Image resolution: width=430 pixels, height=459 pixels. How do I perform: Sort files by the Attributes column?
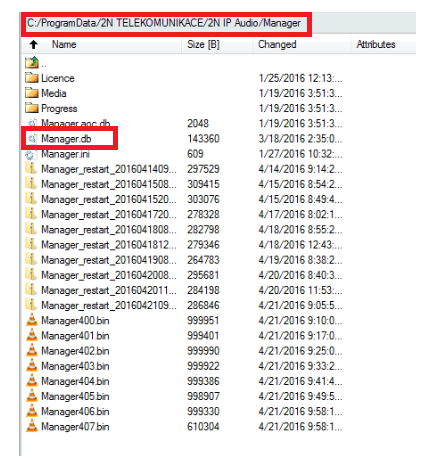pyautogui.click(x=376, y=44)
